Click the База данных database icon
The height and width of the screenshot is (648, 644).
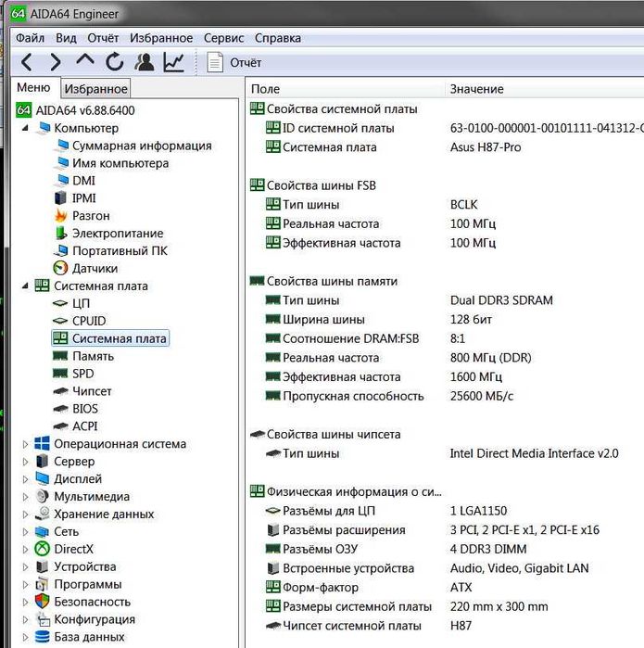coord(42,637)
